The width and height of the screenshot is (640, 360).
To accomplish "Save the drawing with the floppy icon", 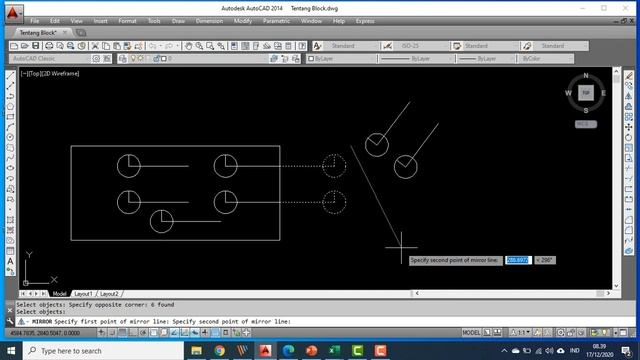I will click(x=36, y=46).
